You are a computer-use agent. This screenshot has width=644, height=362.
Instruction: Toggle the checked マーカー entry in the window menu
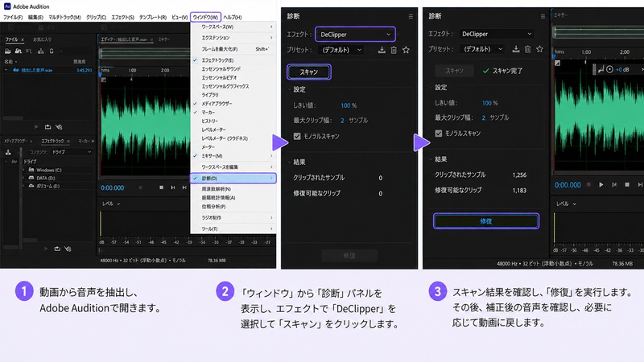click(x=208, y=112)
